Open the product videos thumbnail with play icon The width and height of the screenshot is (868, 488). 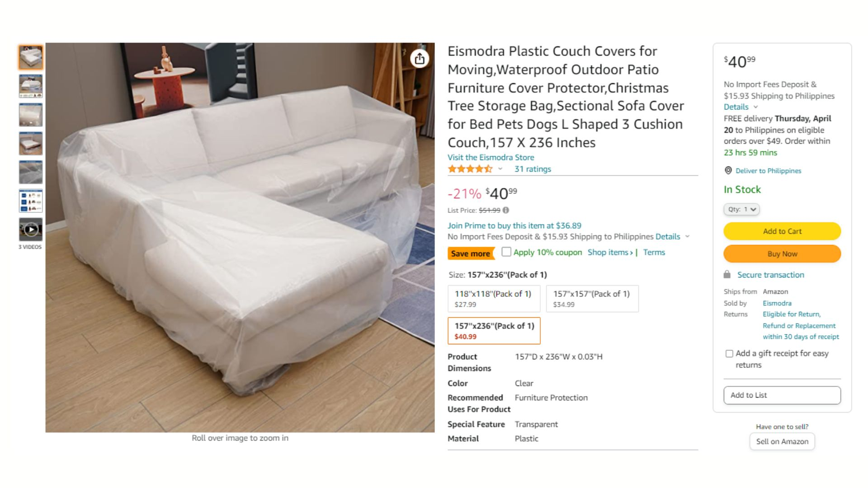click(31, 230)
